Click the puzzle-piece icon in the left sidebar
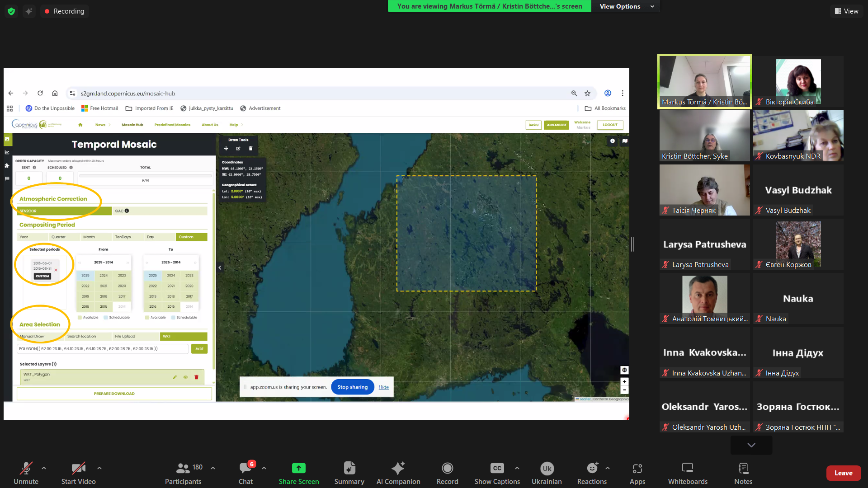Viewport: 868px width, 488px height. (x=7, y=166)
